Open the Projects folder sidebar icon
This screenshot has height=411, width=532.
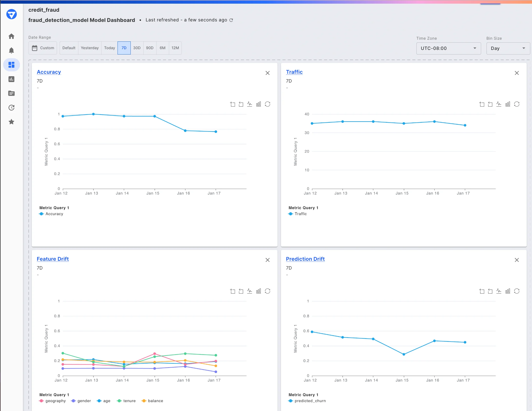pyautogui.click(x=11, y=93)
